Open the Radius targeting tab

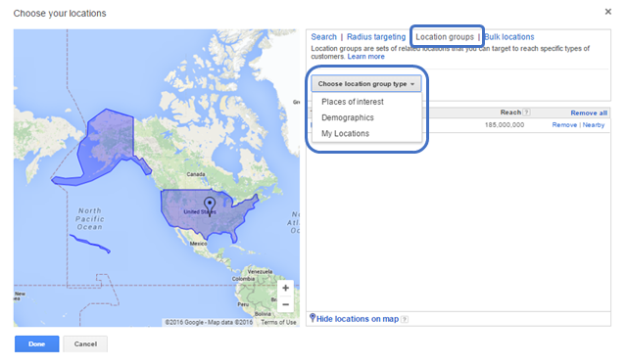coord(376,37)
